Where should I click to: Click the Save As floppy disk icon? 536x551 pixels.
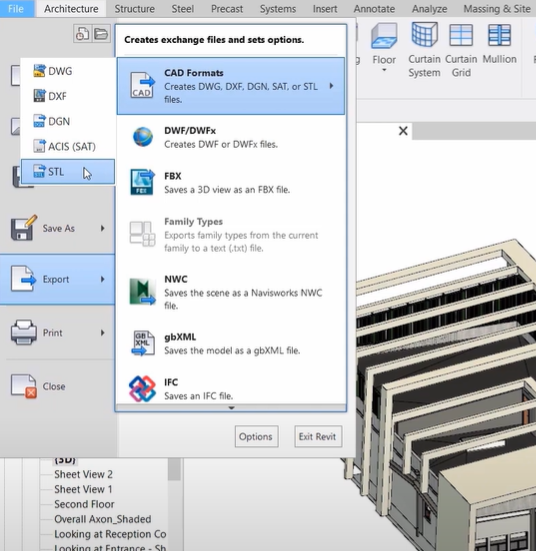click(24, 228)
